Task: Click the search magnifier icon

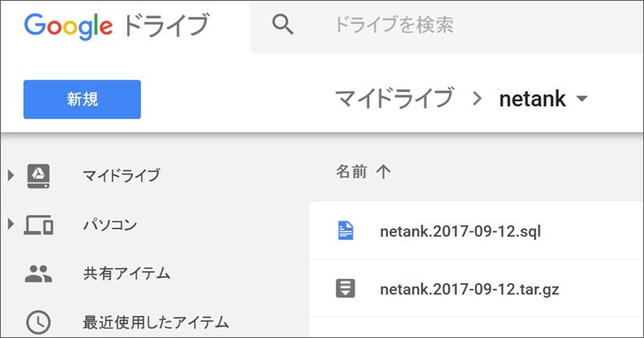Action: pyautogui.click(x=283, y=25)
